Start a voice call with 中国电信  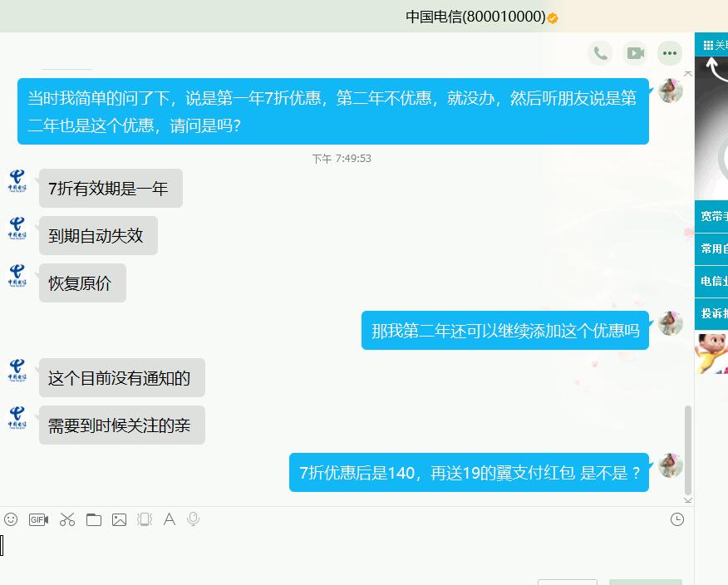tap(600, 53)
